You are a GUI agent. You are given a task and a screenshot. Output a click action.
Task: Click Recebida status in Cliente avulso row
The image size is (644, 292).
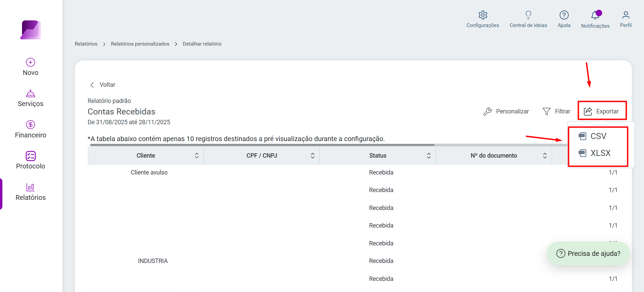click(x=381, y=172)
